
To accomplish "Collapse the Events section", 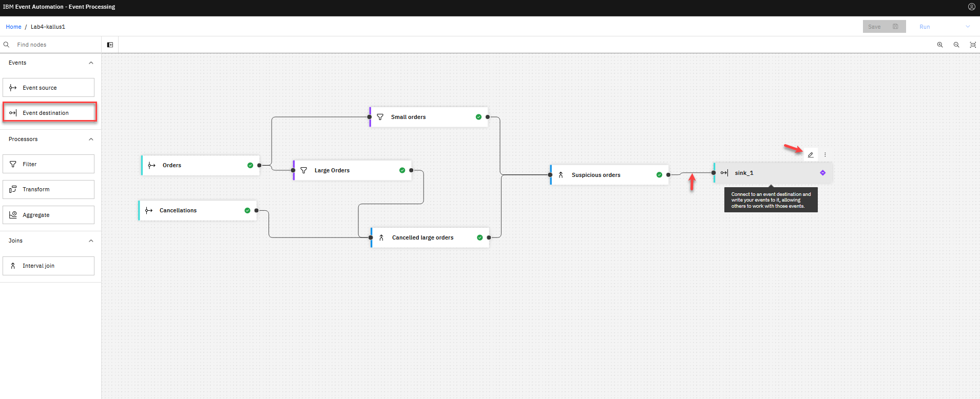I will tap(91, 63).
